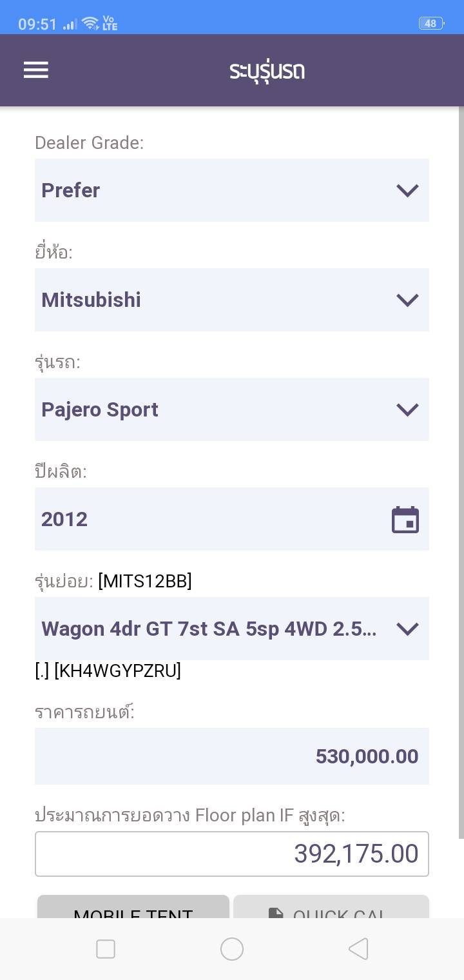The width and height of the screenshot is (464, 980).
Task: Tap the Android home circle button
Action: (232, 949)
